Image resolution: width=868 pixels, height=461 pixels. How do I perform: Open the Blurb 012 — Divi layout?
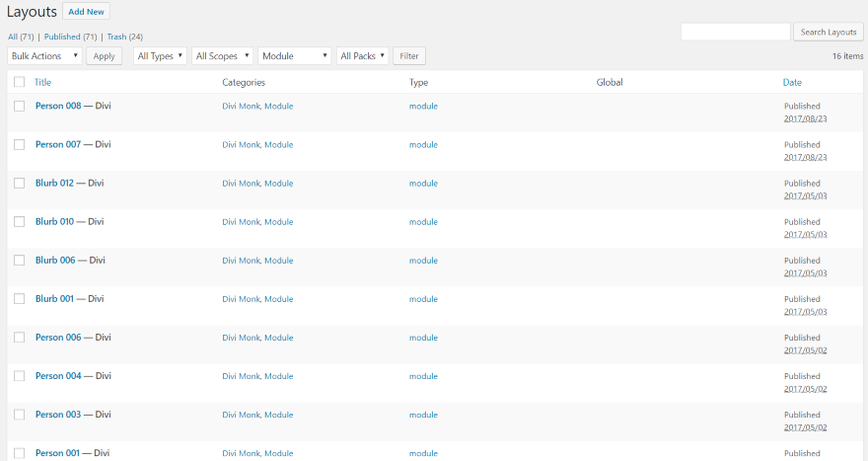click(x=54, y=183)
